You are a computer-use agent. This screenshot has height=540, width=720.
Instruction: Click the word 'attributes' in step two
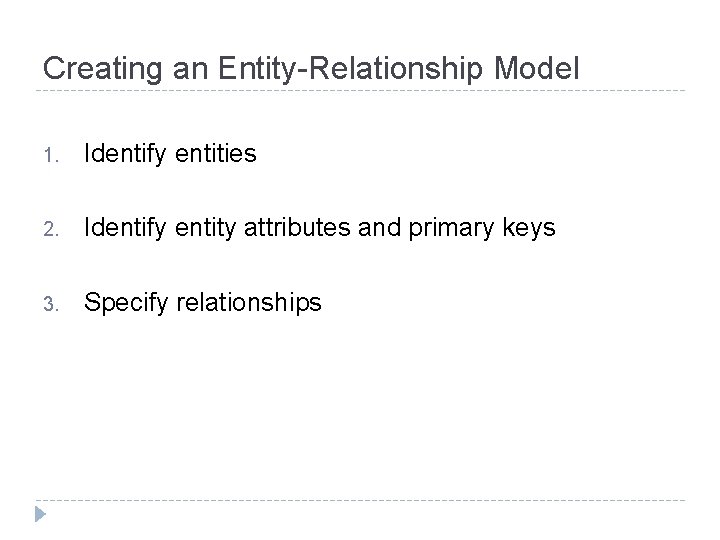[x=273, y=228]
